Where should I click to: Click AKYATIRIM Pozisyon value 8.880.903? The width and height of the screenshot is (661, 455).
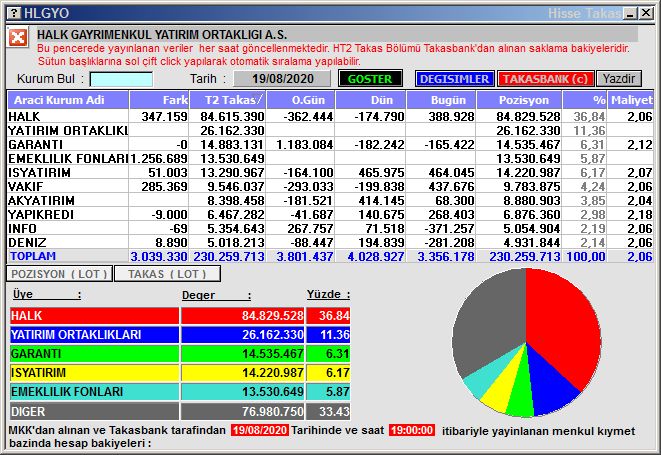click(532, 200)
